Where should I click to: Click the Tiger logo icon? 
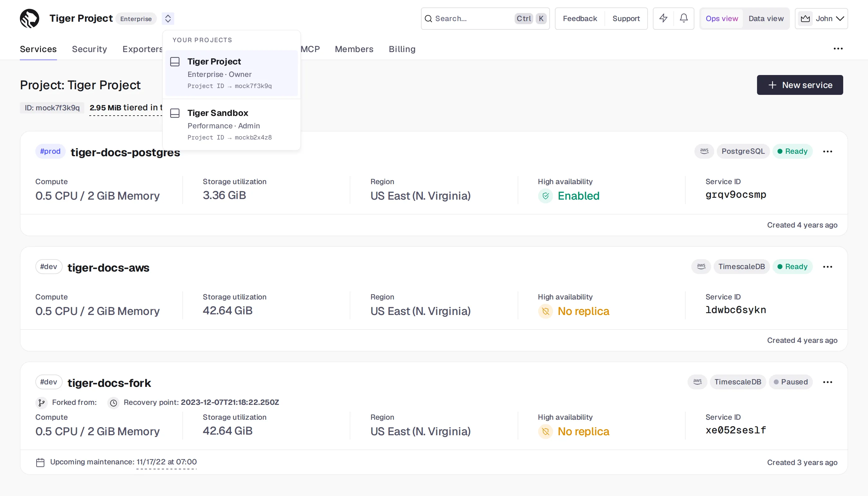pos(30,18)
